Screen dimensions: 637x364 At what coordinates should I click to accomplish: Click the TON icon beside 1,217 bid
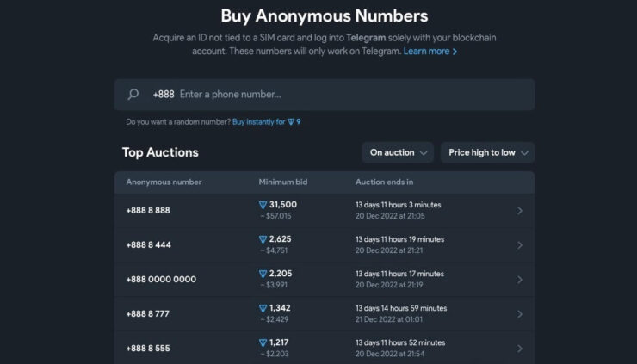pyautogui.click(x=263, y=342)
